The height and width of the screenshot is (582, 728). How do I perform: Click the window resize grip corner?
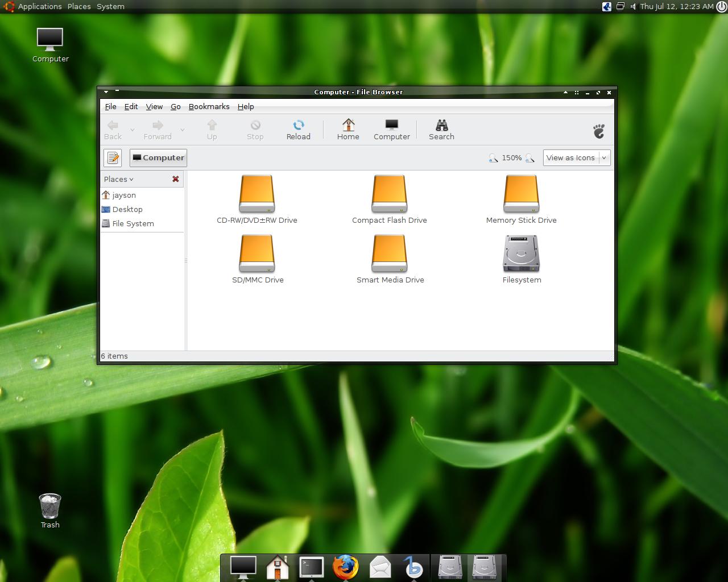[x=611, y=358]
